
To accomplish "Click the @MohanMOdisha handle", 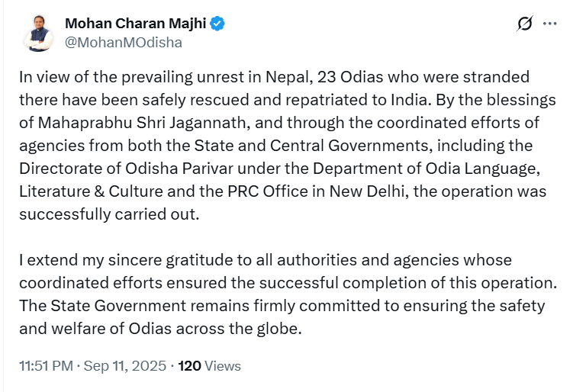I will (124, 42).
